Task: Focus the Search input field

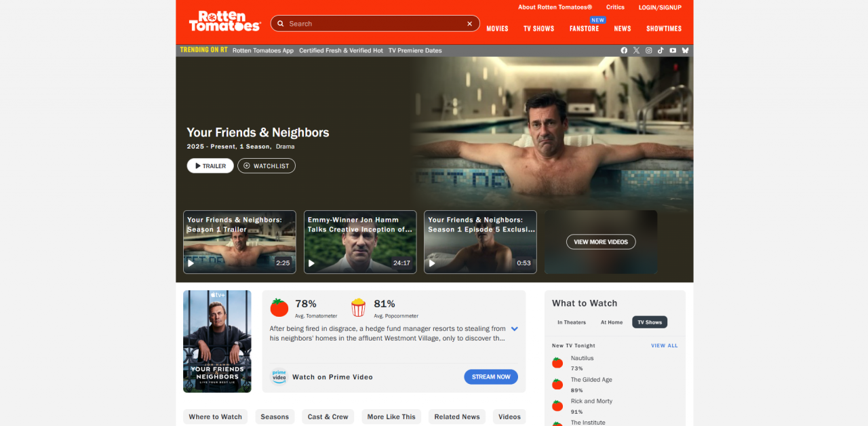Action: (x=375, y=24)
